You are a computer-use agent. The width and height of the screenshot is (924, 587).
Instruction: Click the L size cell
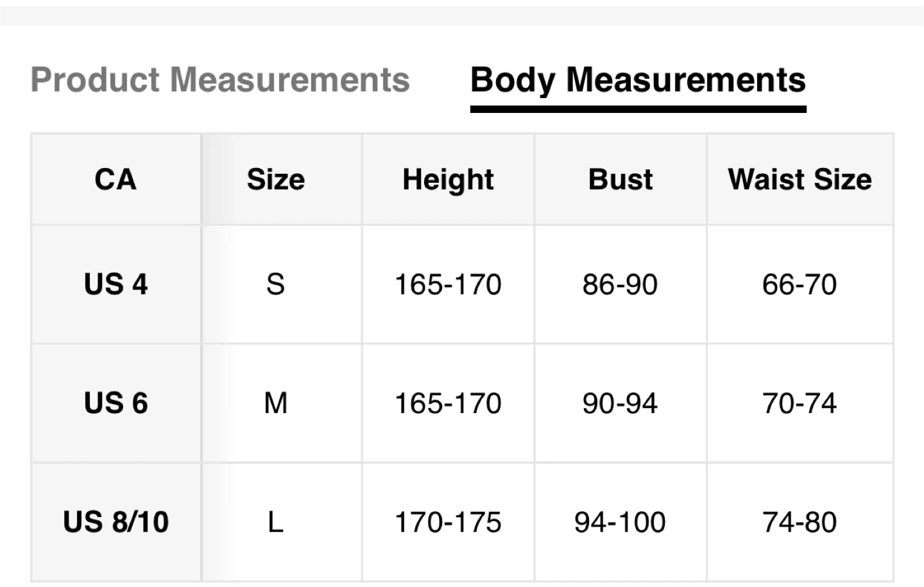pyautogui.click(x=276, y=522)
